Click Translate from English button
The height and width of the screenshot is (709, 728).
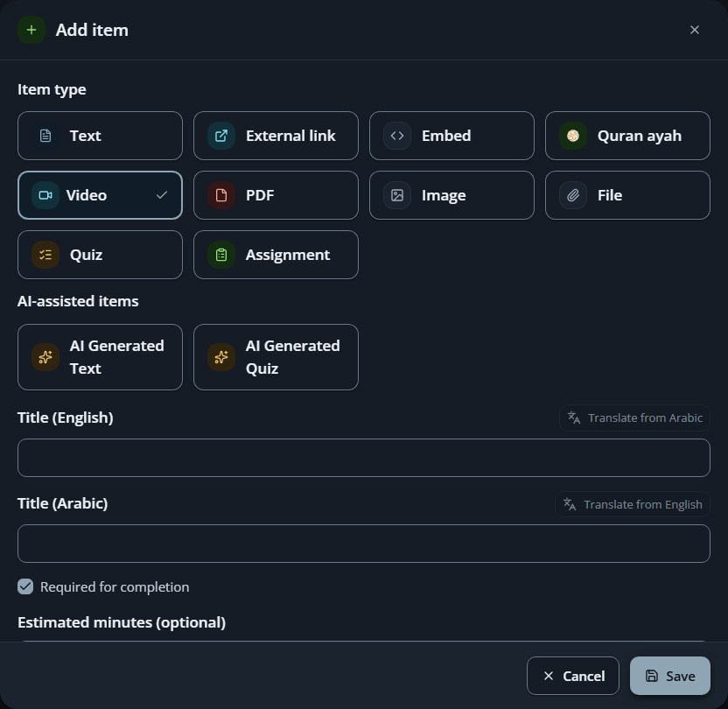pos(633,504)
